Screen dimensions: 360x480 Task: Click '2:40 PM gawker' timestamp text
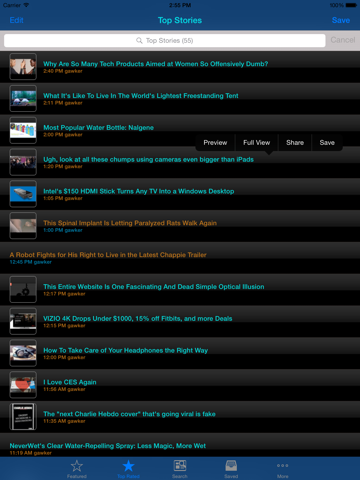(63, 71)
